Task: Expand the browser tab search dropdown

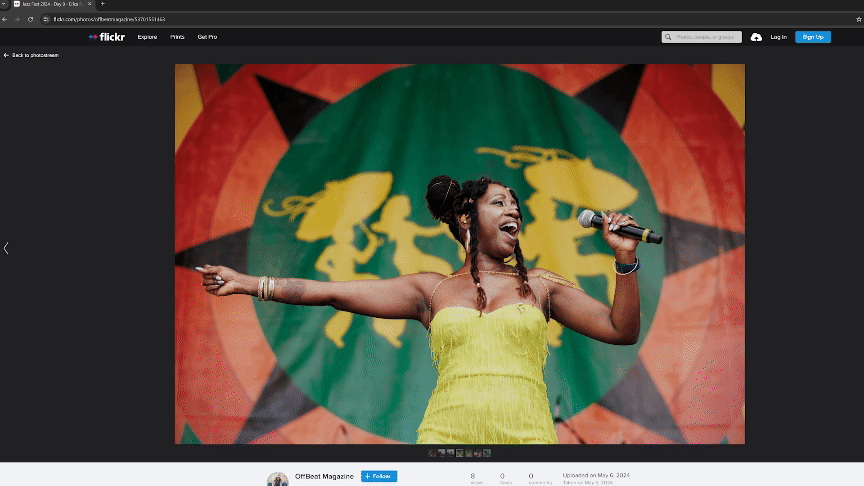Action: pos(4,4)
